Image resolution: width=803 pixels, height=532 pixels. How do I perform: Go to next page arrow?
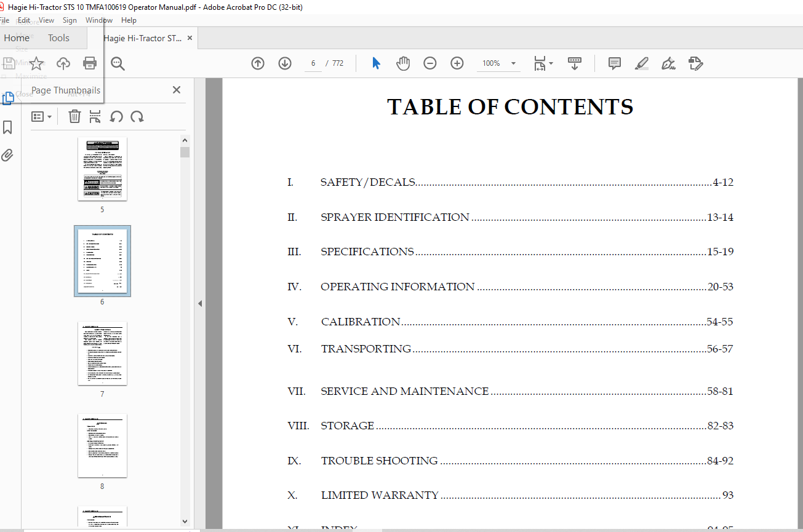285,63
